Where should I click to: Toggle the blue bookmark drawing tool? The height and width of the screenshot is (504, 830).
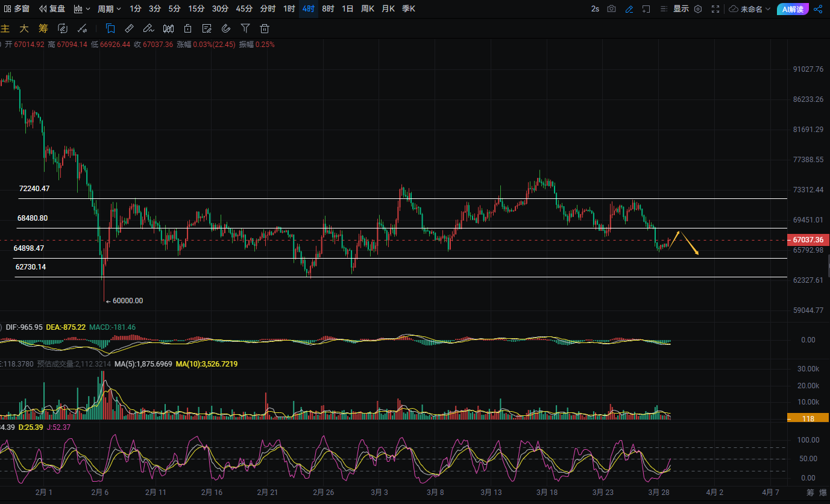coord(110,28)
